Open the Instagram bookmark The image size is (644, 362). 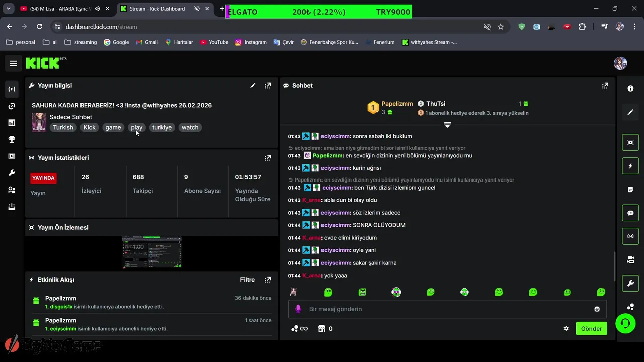click(251, 42)
